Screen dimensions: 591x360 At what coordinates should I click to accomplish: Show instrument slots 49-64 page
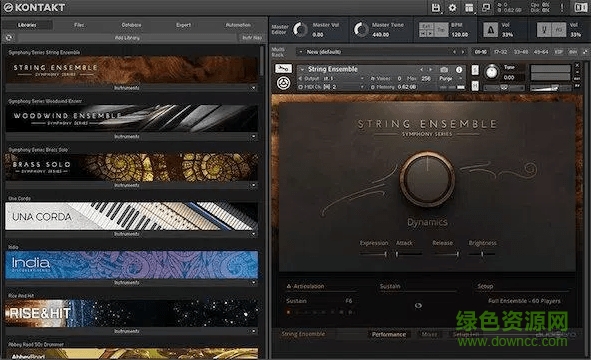(x=541, y=52)
